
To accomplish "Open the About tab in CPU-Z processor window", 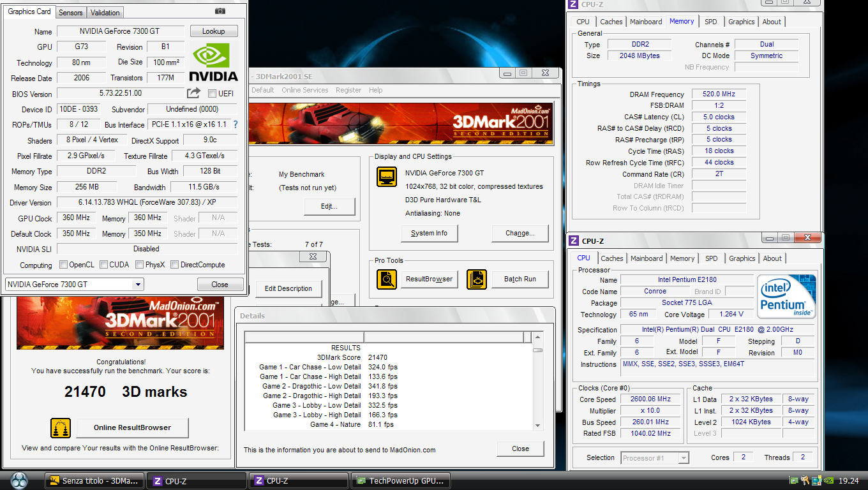I will coord(772,258).
